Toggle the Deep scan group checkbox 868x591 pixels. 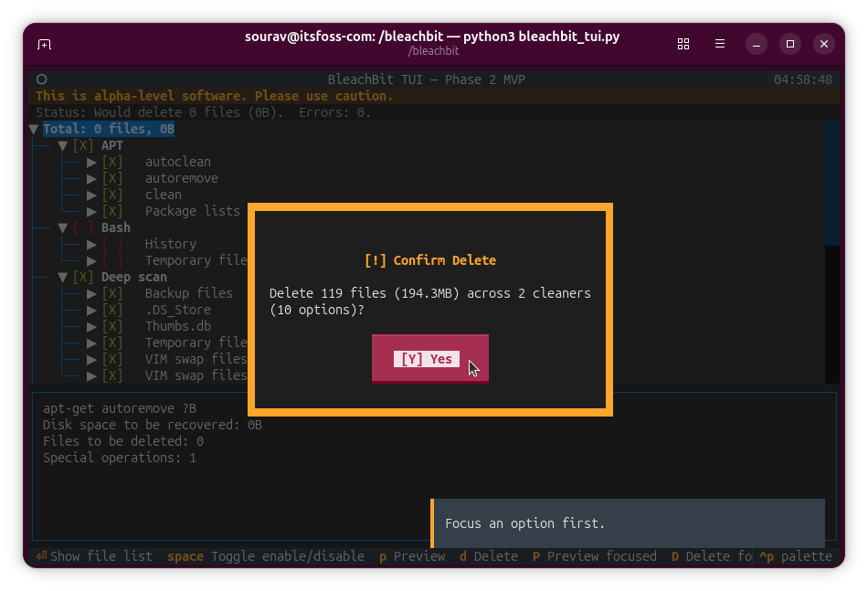(x=83, y=278)
